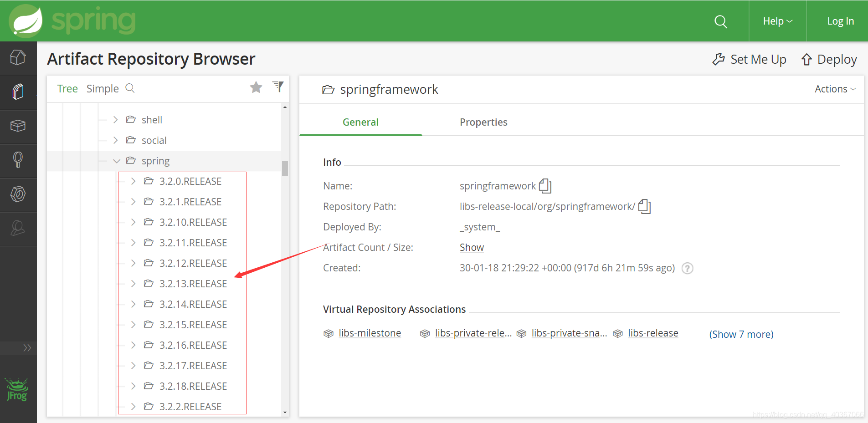The height and width of the screenshot is (423, 868).
Task: Show the artifact count and size
Action: click(472, 247)
